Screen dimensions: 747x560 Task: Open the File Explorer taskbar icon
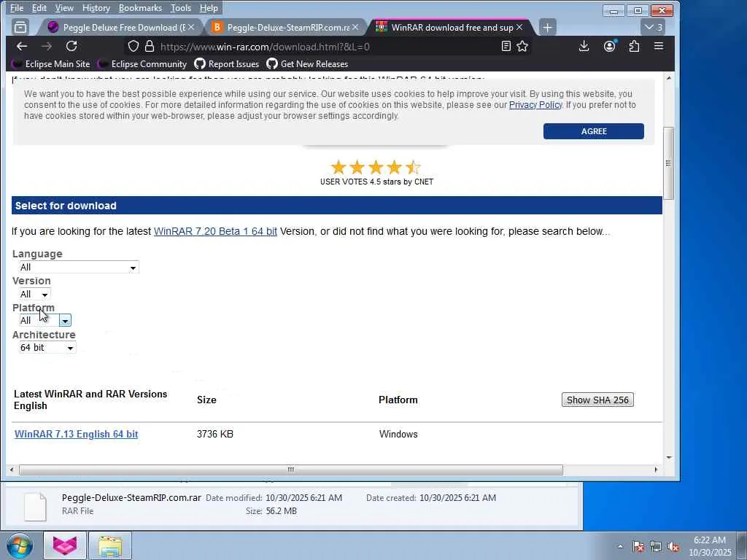[x=110, y=545]
